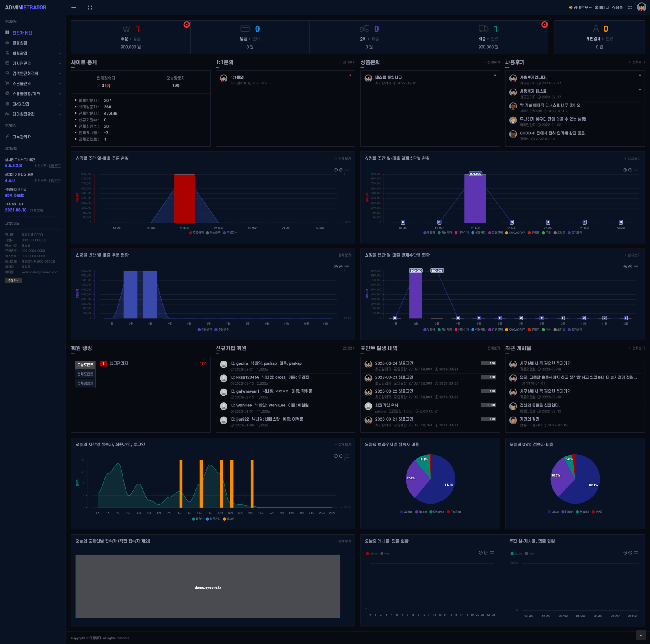Click the back-to-top arrow at bottom right
Screen dimensions: 650x644
[x=641, y=635]
